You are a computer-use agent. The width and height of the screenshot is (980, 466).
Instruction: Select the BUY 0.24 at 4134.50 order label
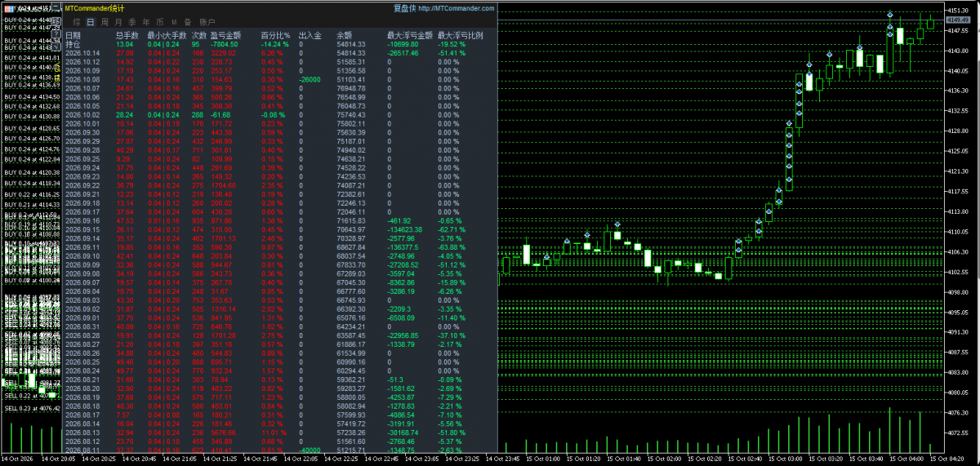[x=32, y=96]
